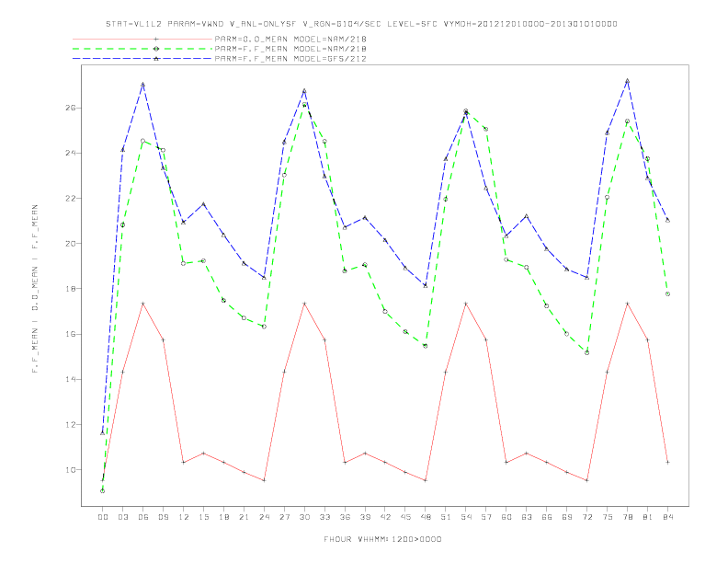The width and height of the screenshot is (728, 563).
Task: Click the green dashed line sample in legend
Action: click(x=142, y=49)
